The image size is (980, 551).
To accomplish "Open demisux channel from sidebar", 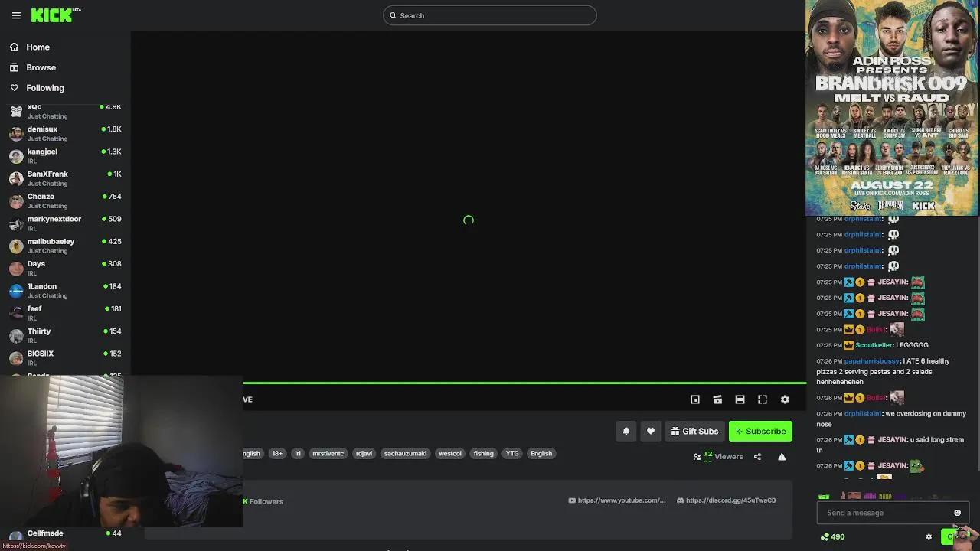I will coord(65,133).
